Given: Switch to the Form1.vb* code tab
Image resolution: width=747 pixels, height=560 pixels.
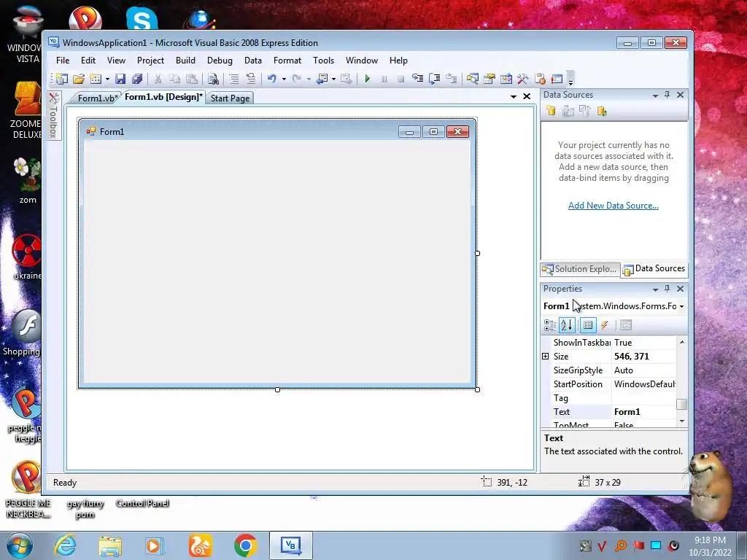Looking at the screenshot, I should click(97, 98).
